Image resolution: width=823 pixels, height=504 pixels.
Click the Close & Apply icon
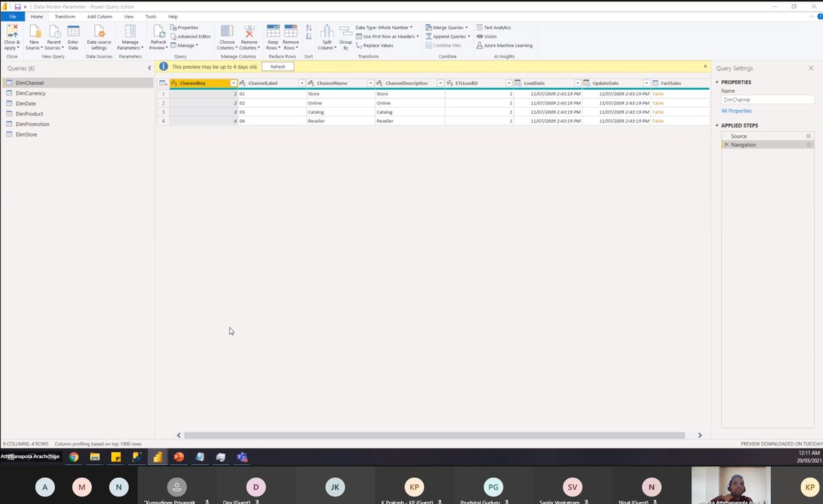(x=12, y=31)
